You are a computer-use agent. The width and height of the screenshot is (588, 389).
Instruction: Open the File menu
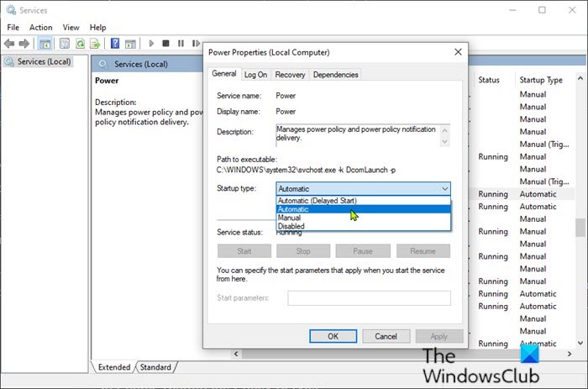click(x=13, y=28)
